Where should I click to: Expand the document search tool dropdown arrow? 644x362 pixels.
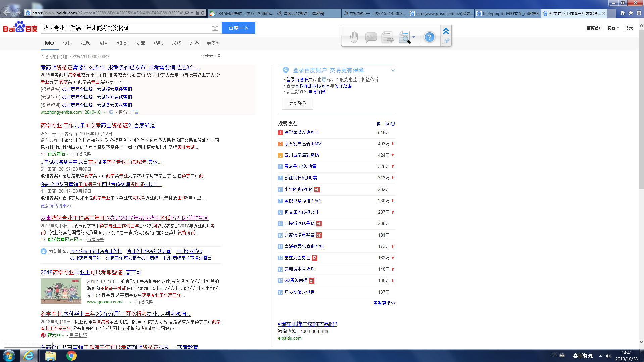click(x=414, y=37)
